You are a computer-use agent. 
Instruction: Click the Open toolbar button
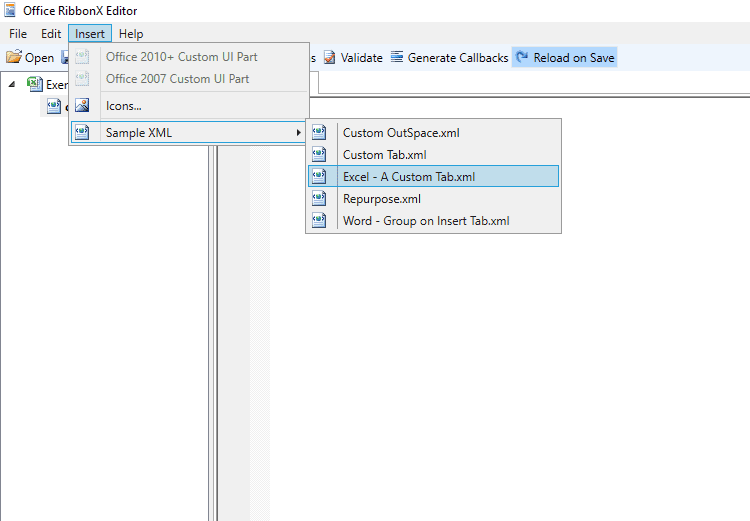[x=30, y=58]
